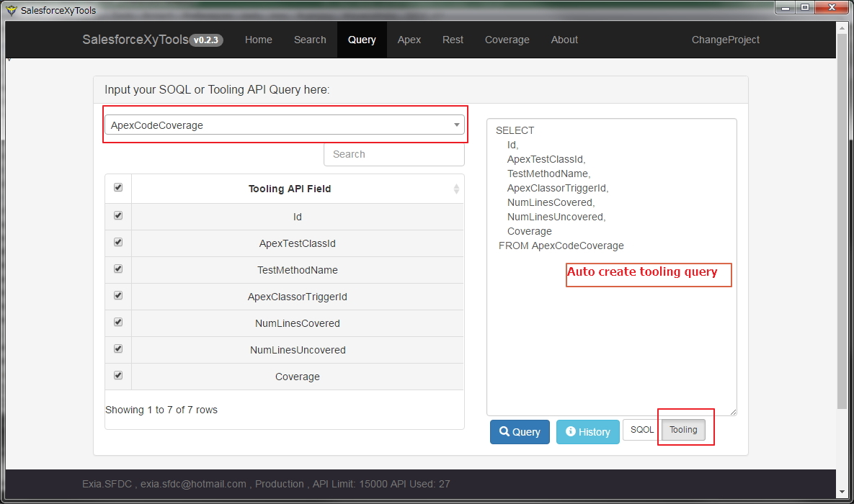854x504 pixels.
Task: Uncheck the TestMethodName field checkbox
Action: (x=118, y=269)
